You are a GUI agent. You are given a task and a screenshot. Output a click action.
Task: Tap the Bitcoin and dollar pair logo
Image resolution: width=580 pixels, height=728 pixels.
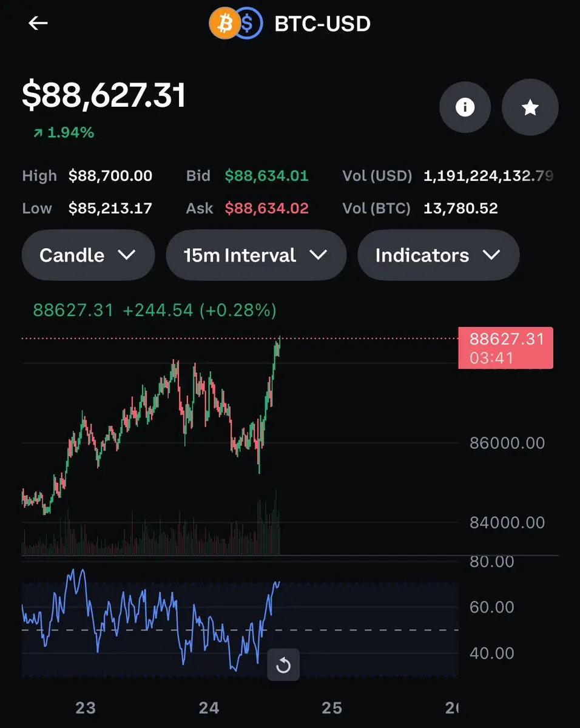[236, 24]
